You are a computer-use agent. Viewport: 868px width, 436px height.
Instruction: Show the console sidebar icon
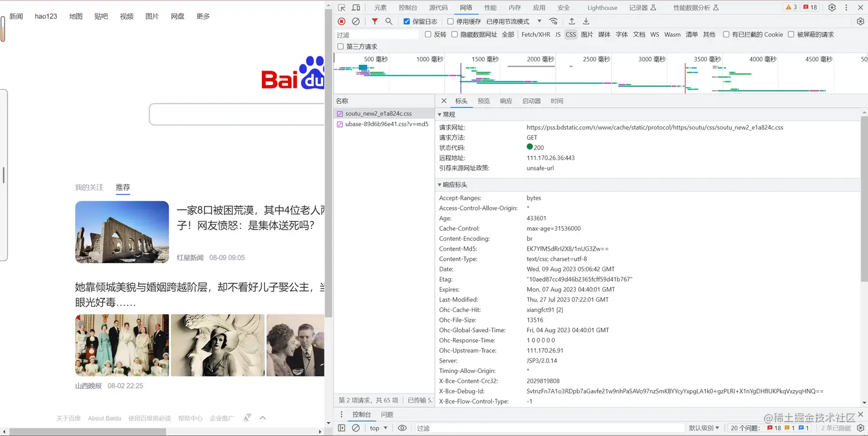pyautogui.click(x=342, y=428)
